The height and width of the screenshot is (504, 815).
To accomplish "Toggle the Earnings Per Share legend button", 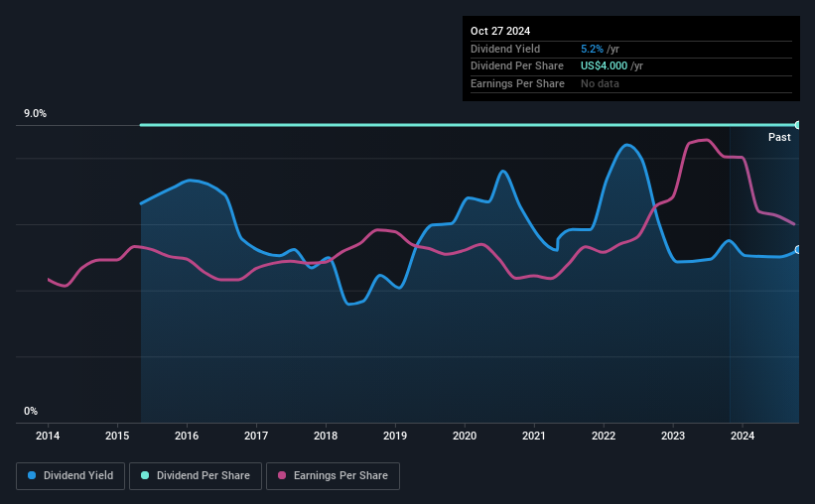I will click(x=333, y=476).
